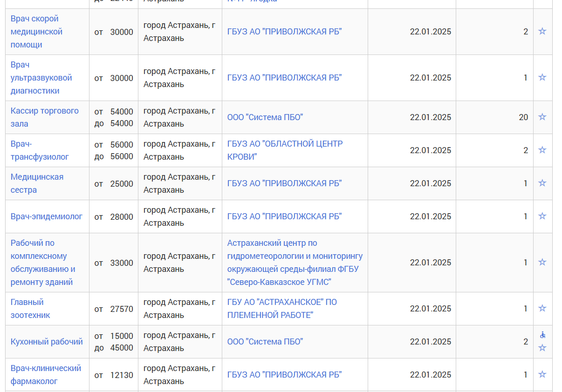Viewport: 562px width, 392px height.
Task: Star the Врач-эпидемиолог vacancy
Action: click(542, 216)
